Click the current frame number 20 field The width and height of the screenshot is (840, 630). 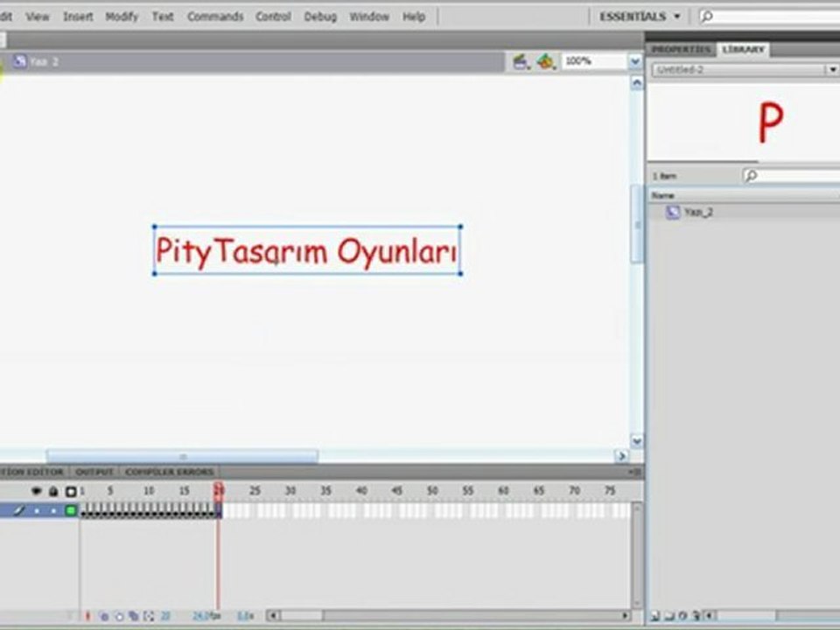(166, 617)
